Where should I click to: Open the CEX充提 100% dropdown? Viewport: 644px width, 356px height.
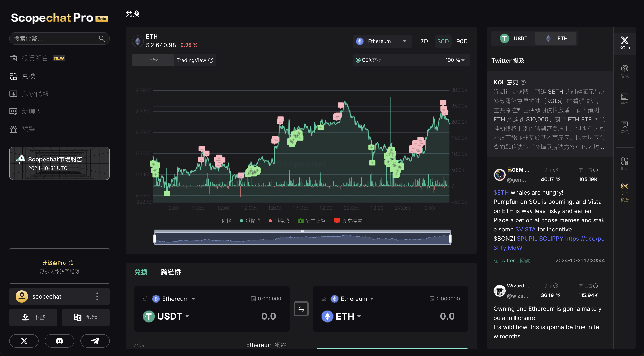455,60
